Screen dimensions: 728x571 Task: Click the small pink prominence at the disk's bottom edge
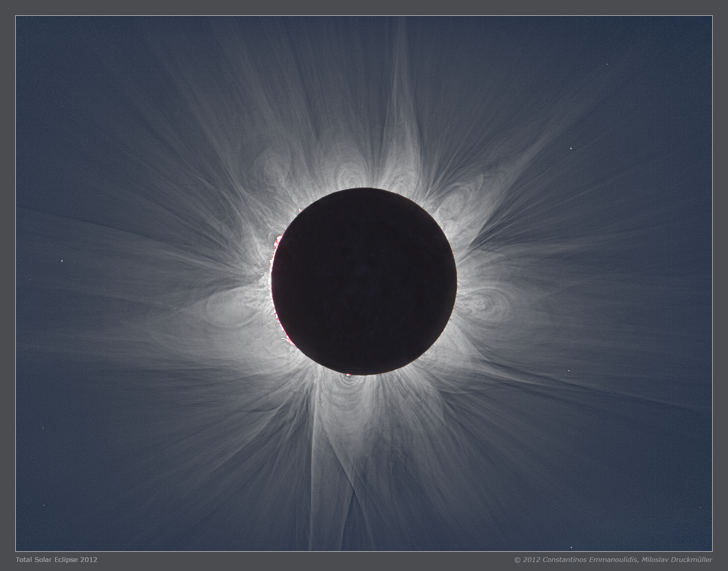point(347,374)
